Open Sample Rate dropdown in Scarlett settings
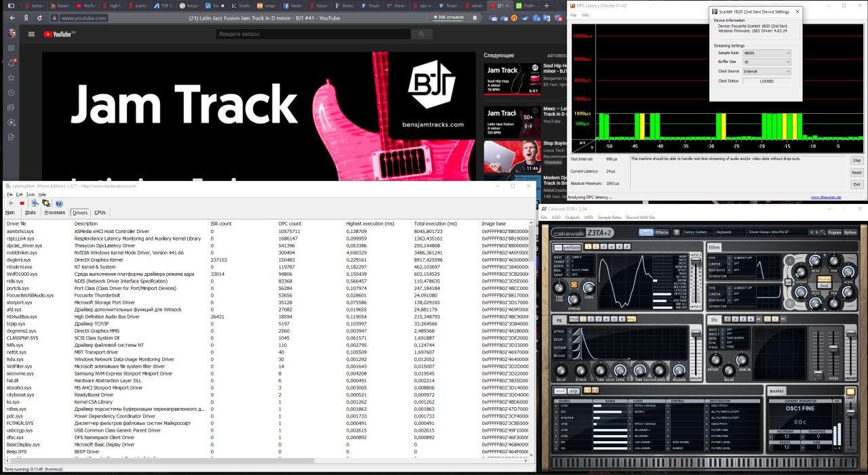This screenshot has height=475, width=868. coord(767,52)
